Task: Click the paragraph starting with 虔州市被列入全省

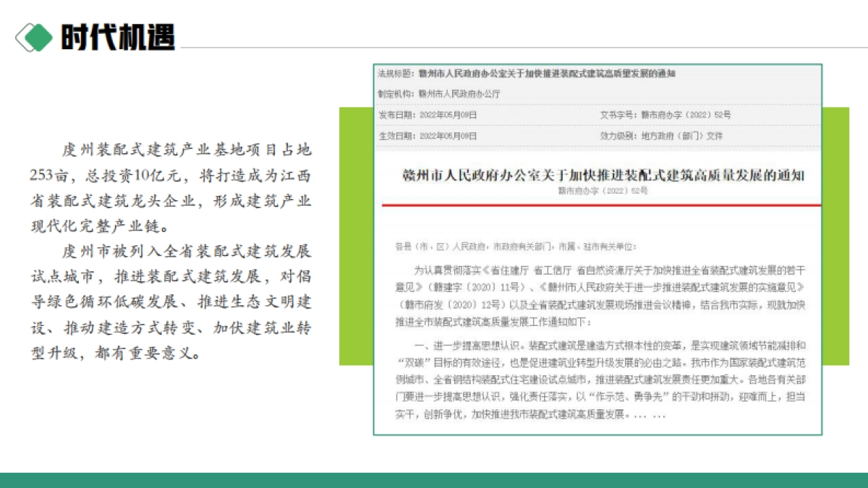Action: 171,302
